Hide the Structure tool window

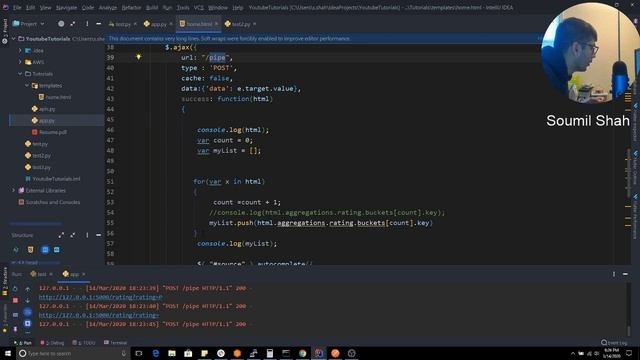(x=98, y=235)
